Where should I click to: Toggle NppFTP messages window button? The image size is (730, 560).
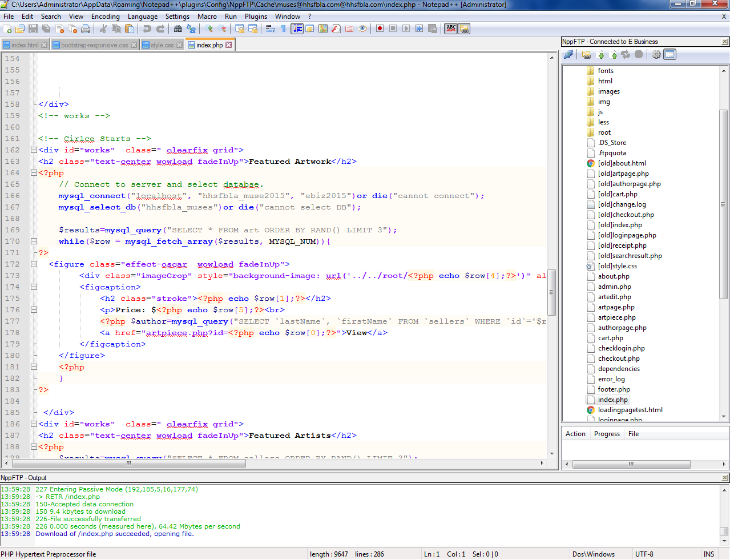[670, 55]
